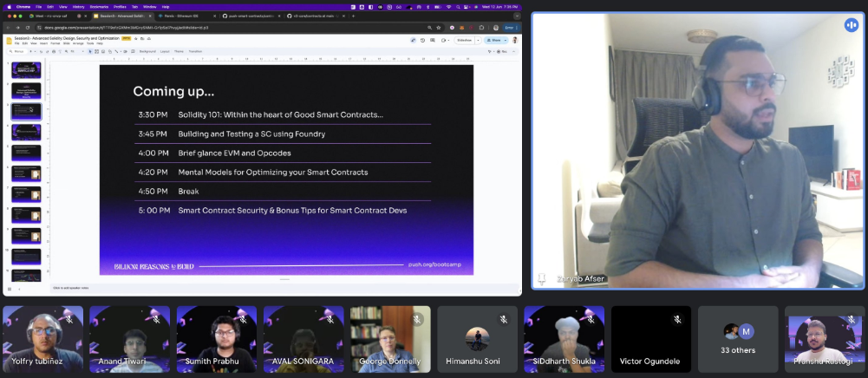
Task: Open the zoom level dropdown in toolbar
Action: point(83,51)
